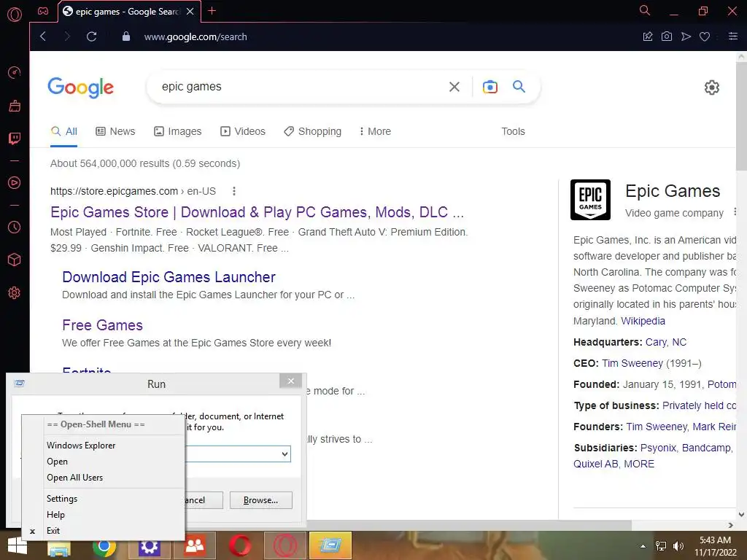
Task: Switch to Shopping results tab
Action: click(x=312, y=131)
